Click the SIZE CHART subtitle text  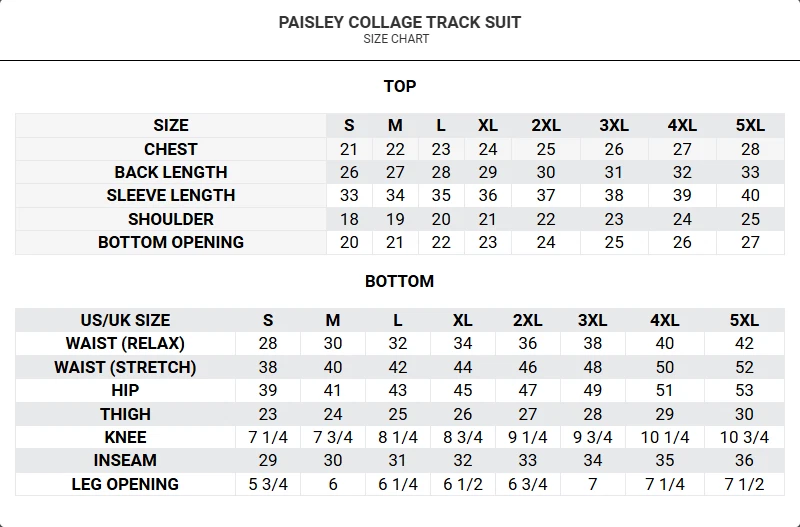click(x=397, y=39)
